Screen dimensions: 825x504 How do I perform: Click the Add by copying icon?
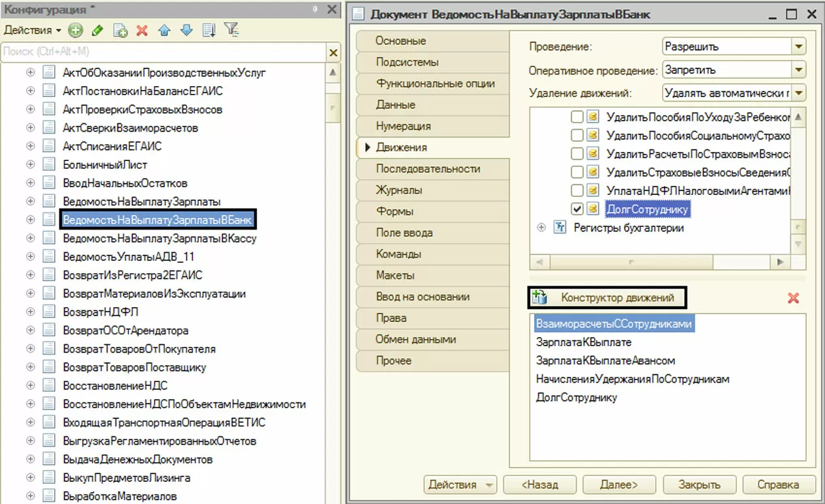[x=120, y=30]
